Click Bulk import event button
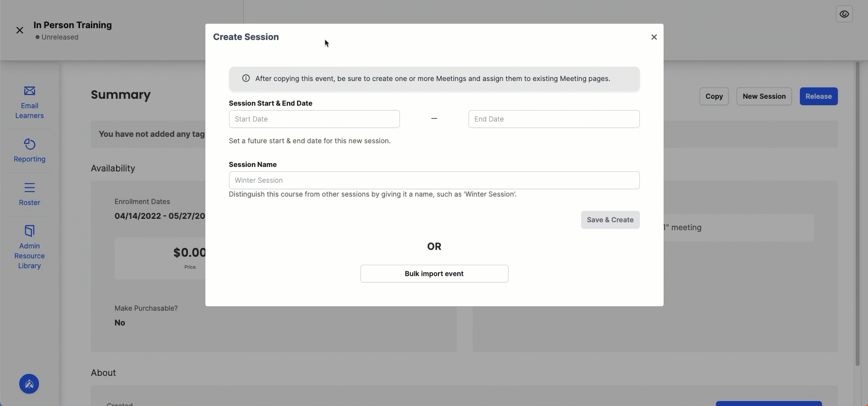The height and width of the screenshot is (406, 868). click(x=434, y=274)
